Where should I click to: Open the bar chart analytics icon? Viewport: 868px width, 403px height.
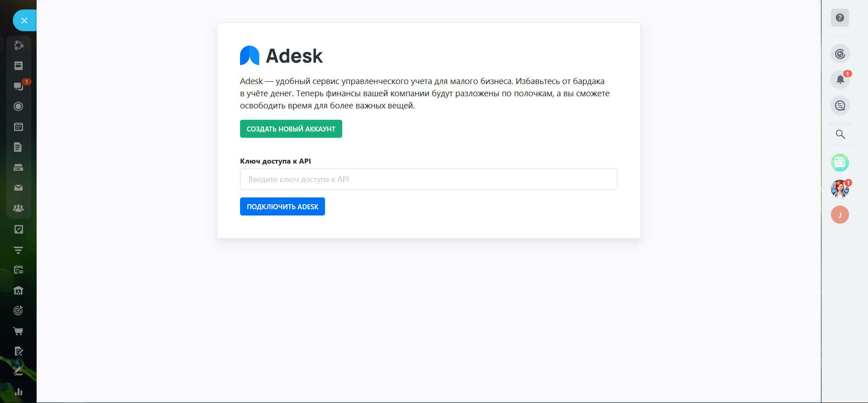click(x=19, y=392)
